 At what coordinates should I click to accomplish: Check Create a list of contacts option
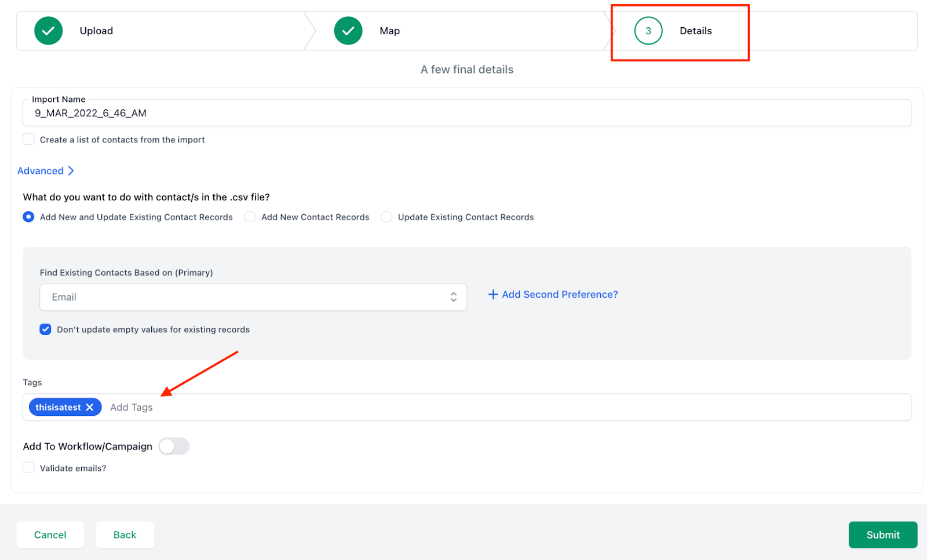pos(28,140)
